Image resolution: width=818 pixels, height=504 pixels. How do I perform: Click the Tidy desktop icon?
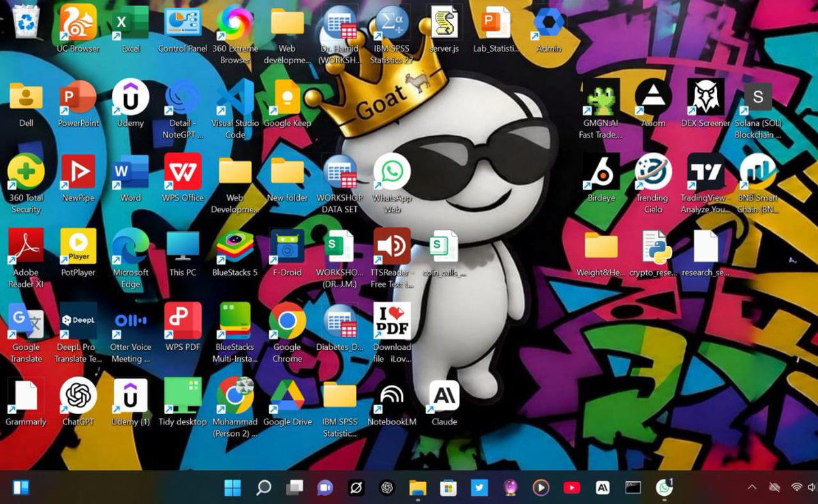183,395
